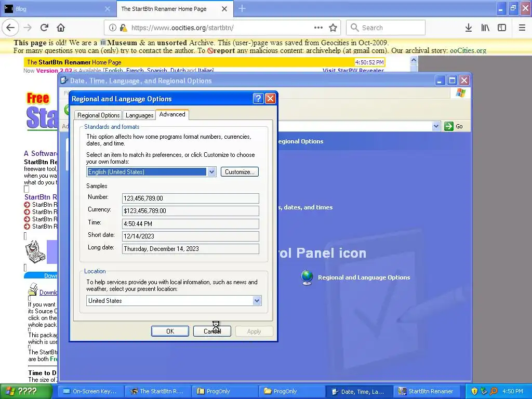Click the Long date sample field
Image resolution: width=532 pixels, height=399 pixels.
190,249
